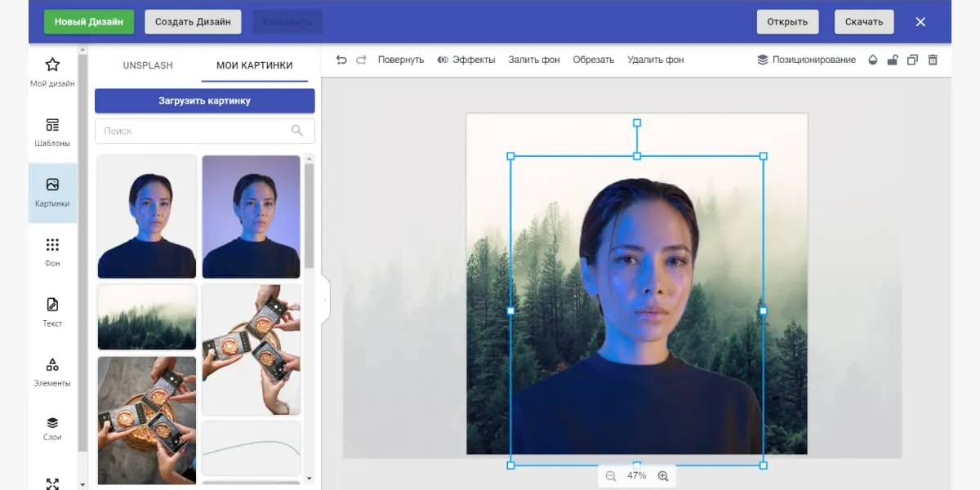Image resolution: width=980 pixels, height=490 pixels.
Task: Select the green curve line thumbnail
Action: [252, 448]
